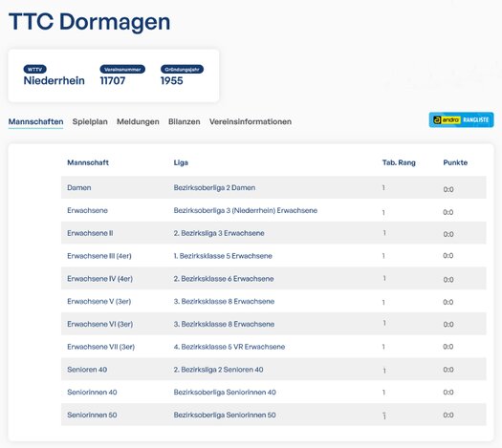The image size is (502, 448).
Task: Open the 2. Bezirksklasse 6 Erwachsene league
Action: click(x=224, y=279)
